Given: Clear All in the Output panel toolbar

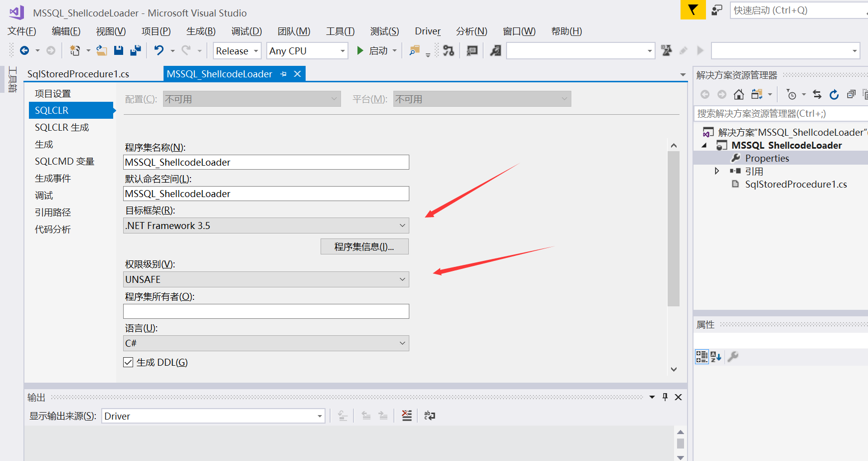Looking at the screenshot, I should pos(407,416).
